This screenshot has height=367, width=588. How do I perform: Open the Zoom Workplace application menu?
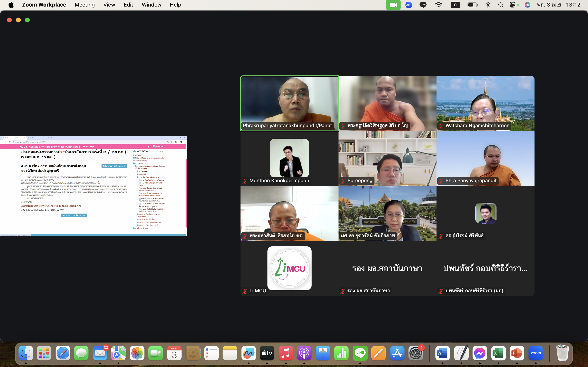tap(44, 5)
